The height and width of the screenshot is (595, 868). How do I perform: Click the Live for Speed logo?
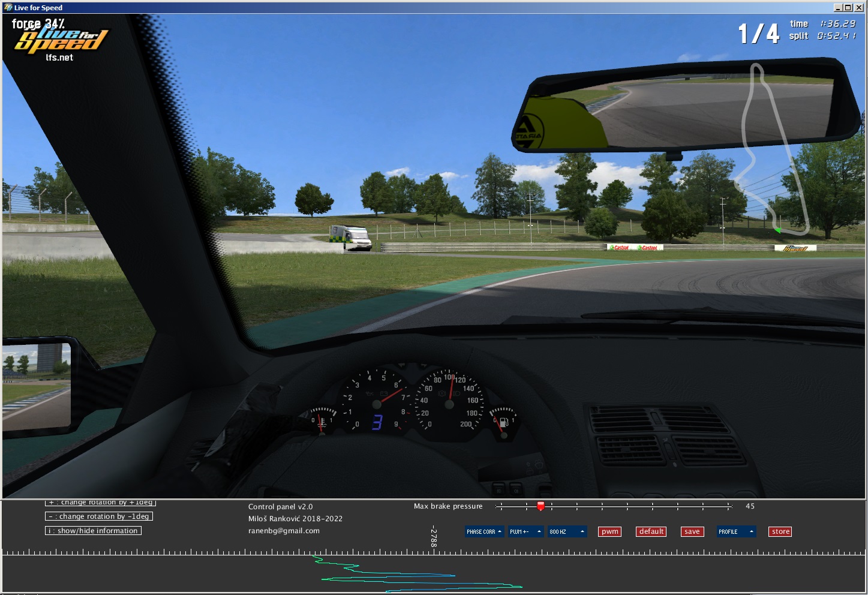[x=61, y=40]
